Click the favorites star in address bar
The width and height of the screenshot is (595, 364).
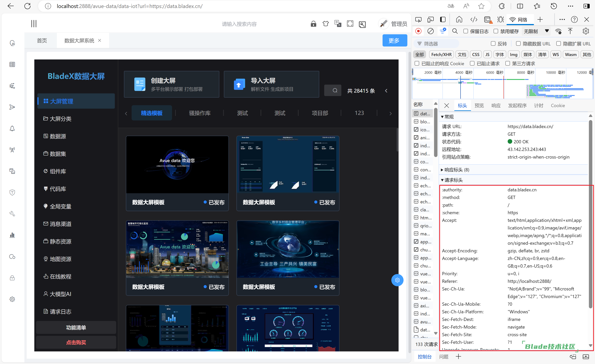point(481,6)
